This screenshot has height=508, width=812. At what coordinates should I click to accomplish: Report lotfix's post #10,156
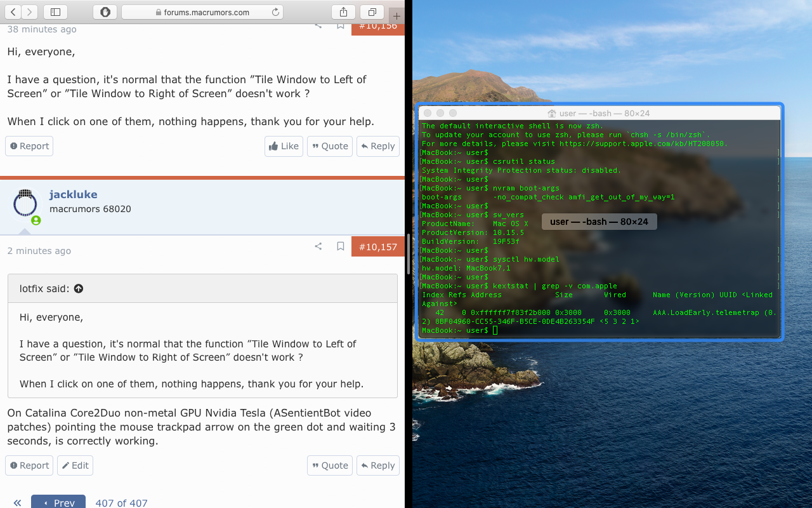(x=29, y=146)
